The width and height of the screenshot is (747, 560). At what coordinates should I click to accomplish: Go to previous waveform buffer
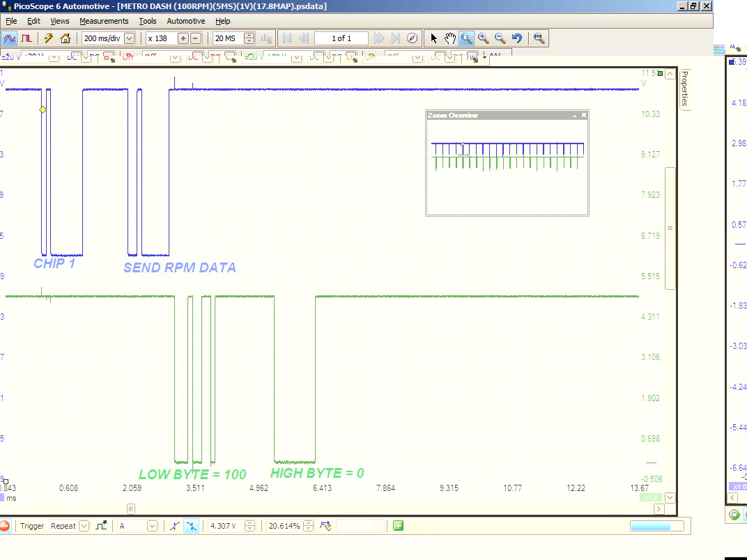(x=304, y=38)
